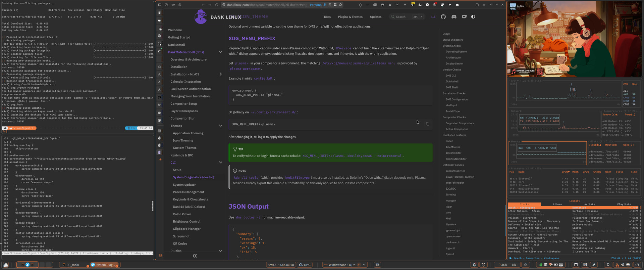Switch to the Albums tab in the music player

click(557, 204)
